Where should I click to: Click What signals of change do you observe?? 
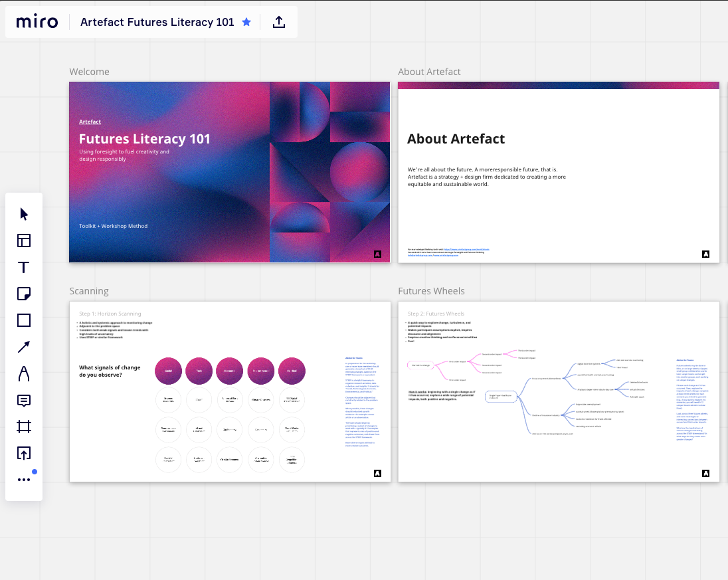click(x=110, y=371)
